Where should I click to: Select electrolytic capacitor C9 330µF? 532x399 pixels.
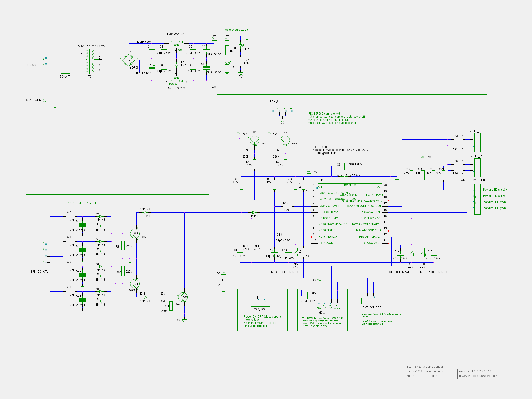pos(345,166)
